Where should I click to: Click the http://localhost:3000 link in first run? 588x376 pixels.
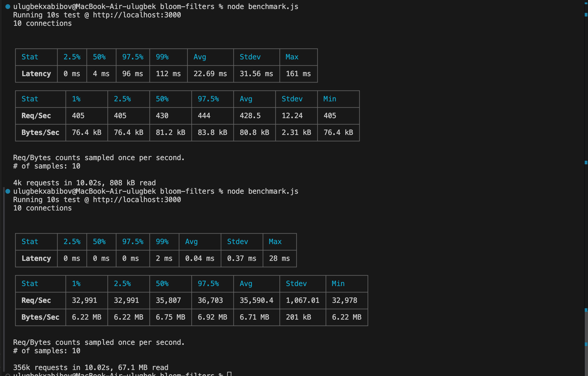click(x=137, y=15)
